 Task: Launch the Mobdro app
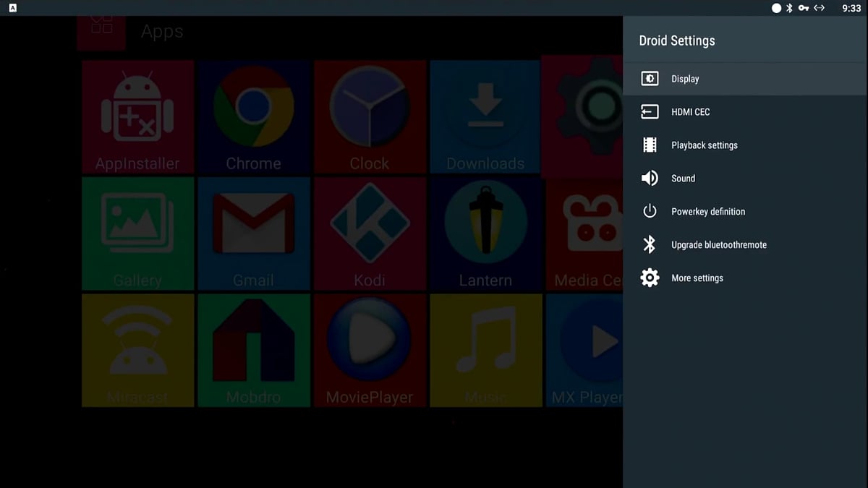tap(253, 350)
